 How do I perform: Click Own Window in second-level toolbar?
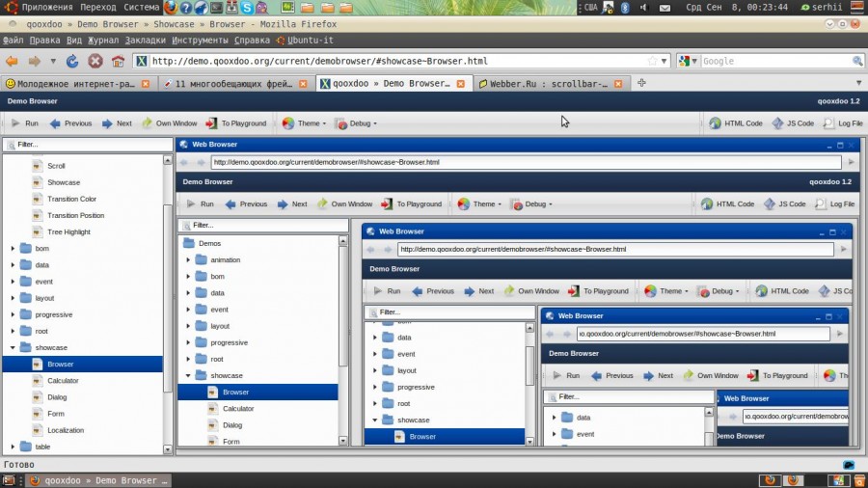point(345,204)
